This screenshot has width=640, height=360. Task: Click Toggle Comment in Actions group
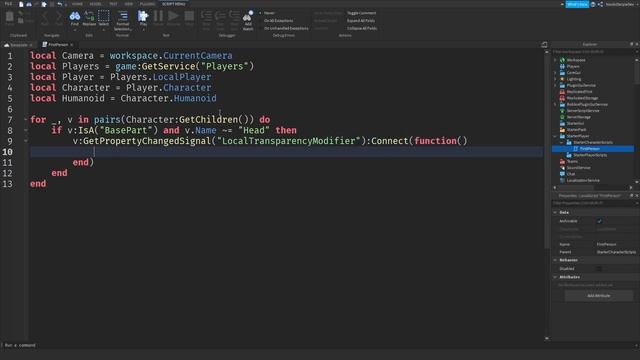tap(361, 13)
